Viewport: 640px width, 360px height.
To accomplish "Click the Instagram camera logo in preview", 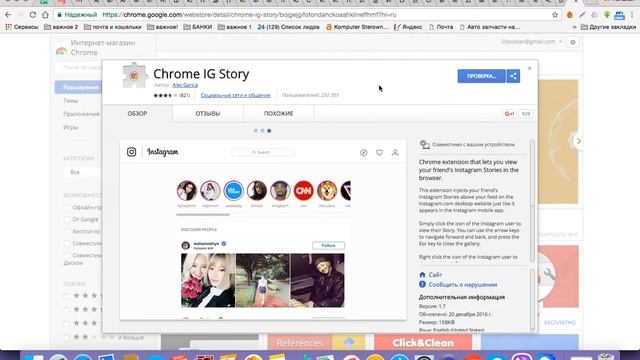I will pyautogui.click(x=131, y=152).
